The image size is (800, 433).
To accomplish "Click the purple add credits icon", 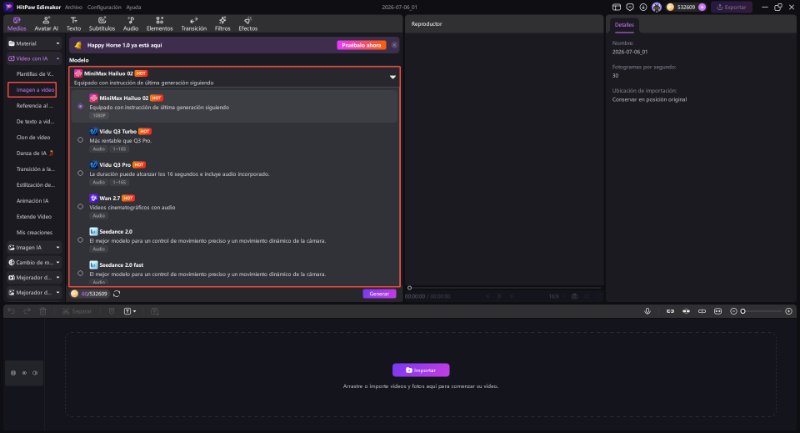I will pyautogui.click(x=702, y=7).
